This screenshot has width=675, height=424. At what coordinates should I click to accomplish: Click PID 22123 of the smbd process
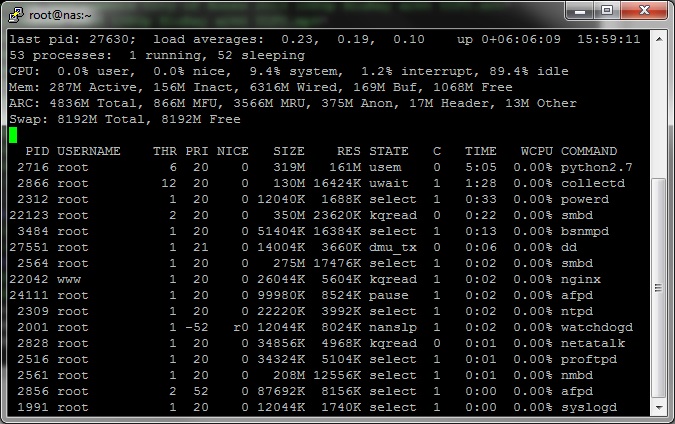(x=29, y=215)
